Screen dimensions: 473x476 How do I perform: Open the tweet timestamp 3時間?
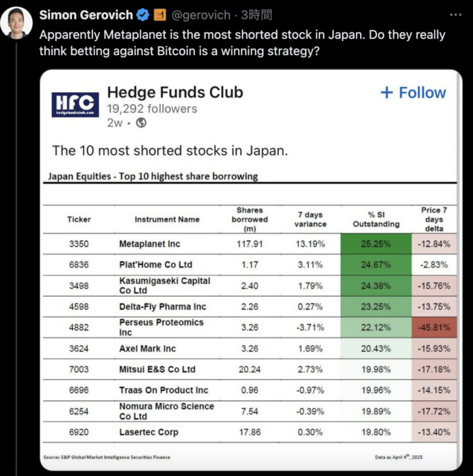click(257, 15)
